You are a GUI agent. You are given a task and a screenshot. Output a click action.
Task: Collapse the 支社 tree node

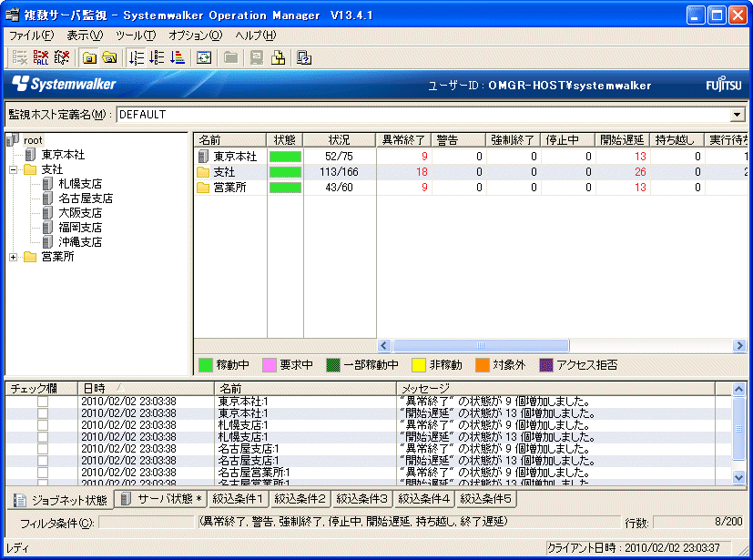pyautogui.click(x=13, y=169)
